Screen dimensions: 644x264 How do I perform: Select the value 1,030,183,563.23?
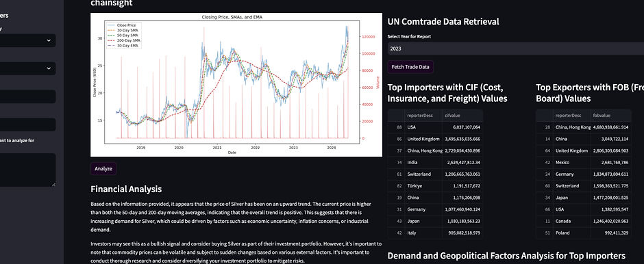tap(462, 221)
